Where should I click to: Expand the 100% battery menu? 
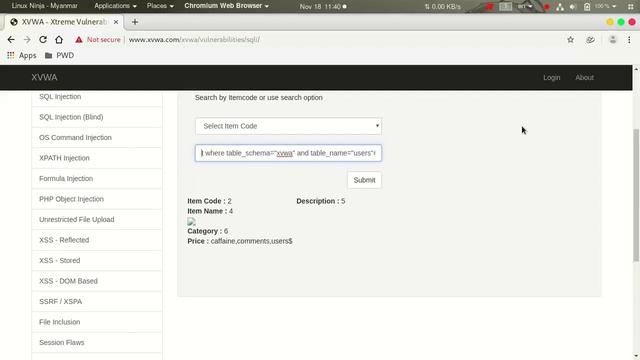[606, 7]
